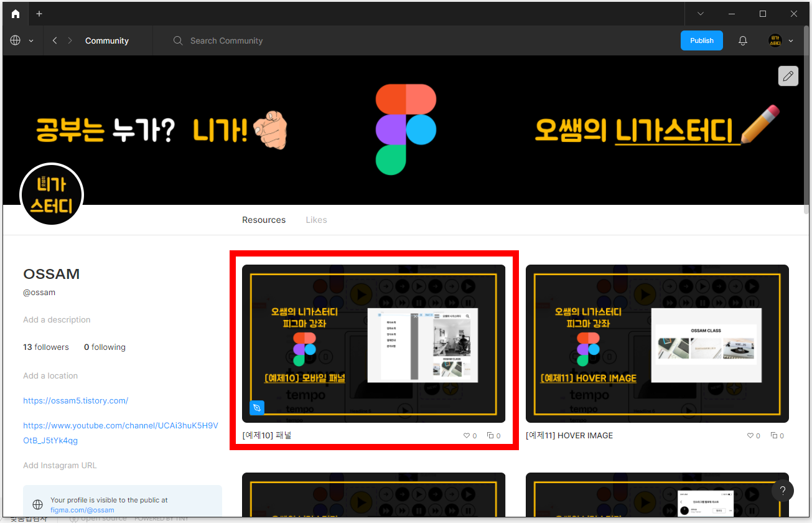Screen dimensions: 812x523
Task: Add a description to the profile
Action: click(x=57, y=319)
